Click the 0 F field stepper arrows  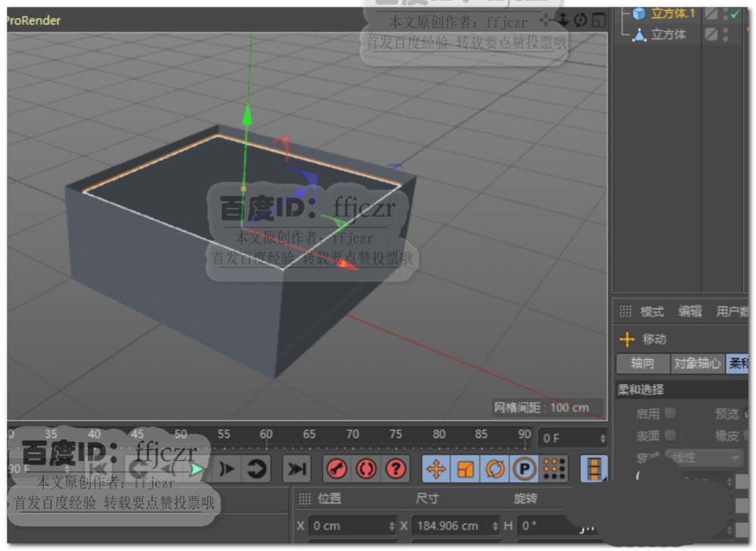(x=603, y=438)
